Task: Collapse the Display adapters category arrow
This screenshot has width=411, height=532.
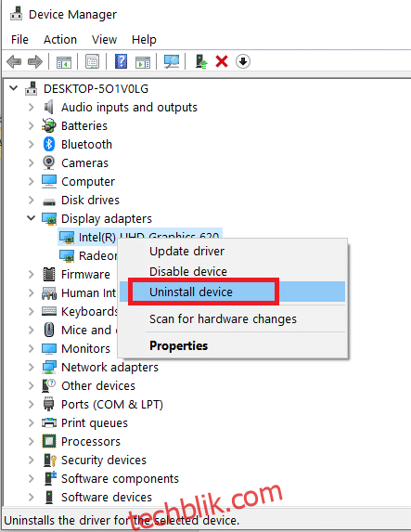Action: tap(31, 218)
